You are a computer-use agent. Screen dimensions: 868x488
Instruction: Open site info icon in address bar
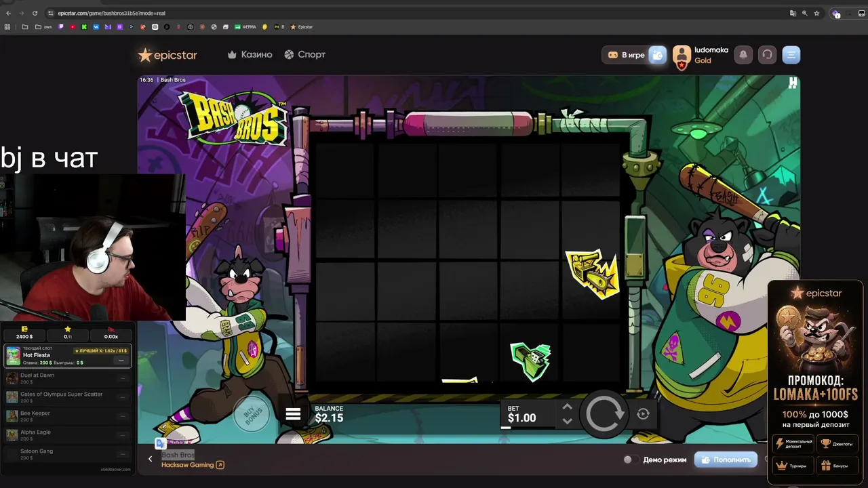click(x=51, y=13)
